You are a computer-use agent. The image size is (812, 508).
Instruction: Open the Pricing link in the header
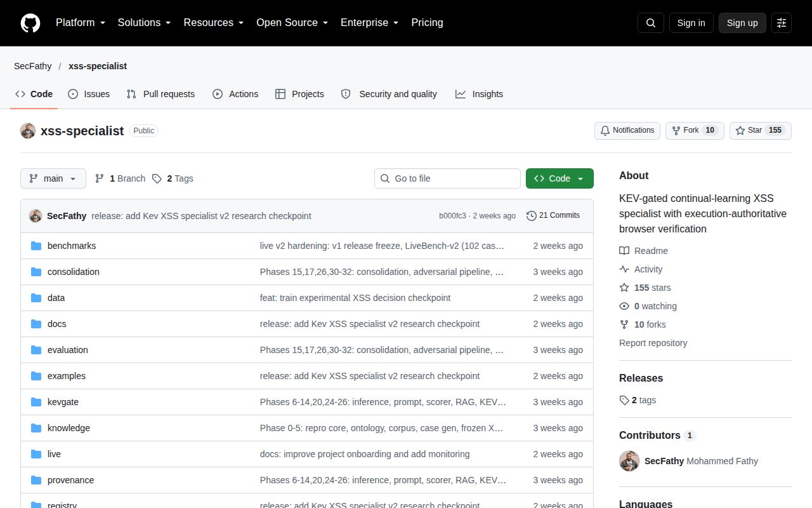click(x=427, y=23)
